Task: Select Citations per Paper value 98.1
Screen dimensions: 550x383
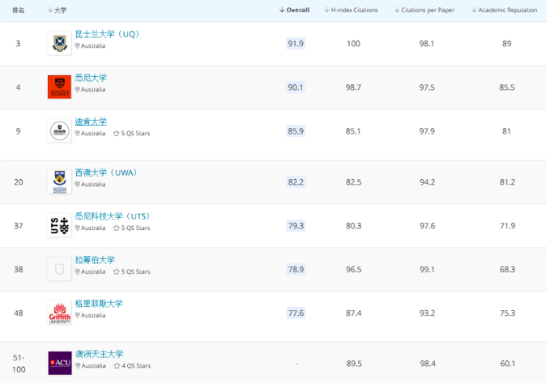Action: [427, 43]
